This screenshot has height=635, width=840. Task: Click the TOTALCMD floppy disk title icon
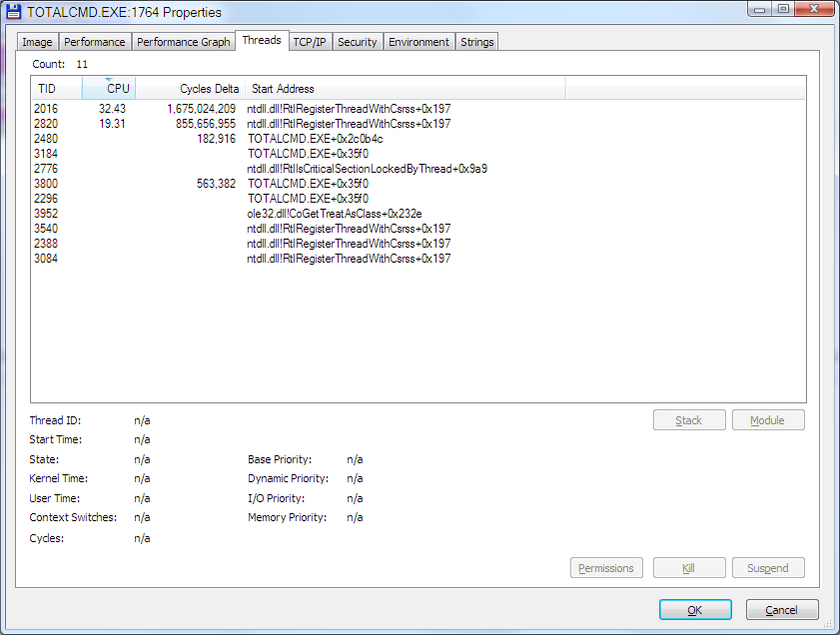pos(13,12)
